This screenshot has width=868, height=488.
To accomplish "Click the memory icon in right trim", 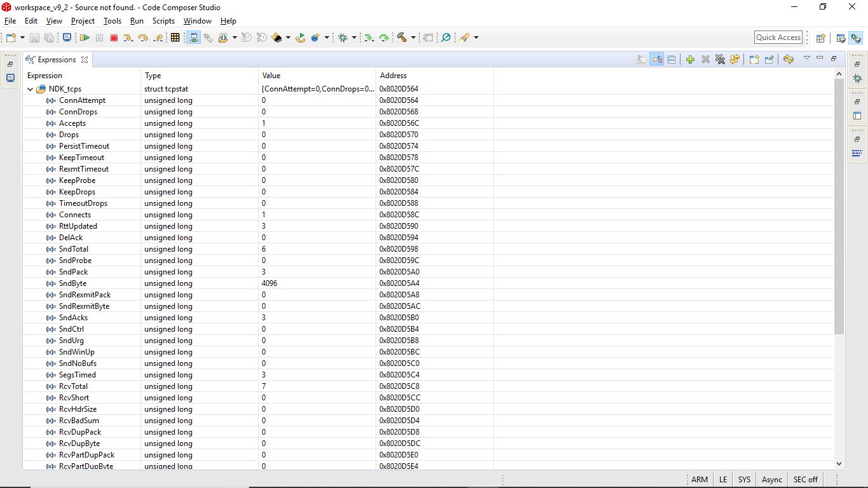I will [x=857, y=152].
